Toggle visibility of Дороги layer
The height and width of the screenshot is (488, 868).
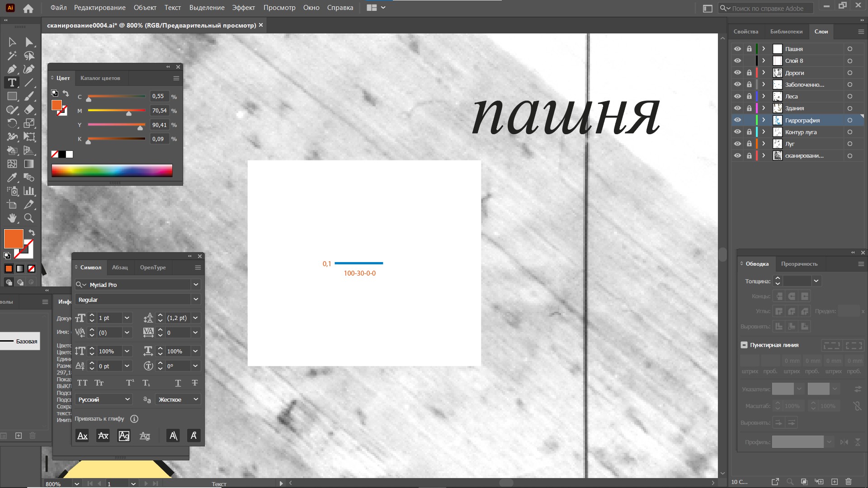point(737,72)
